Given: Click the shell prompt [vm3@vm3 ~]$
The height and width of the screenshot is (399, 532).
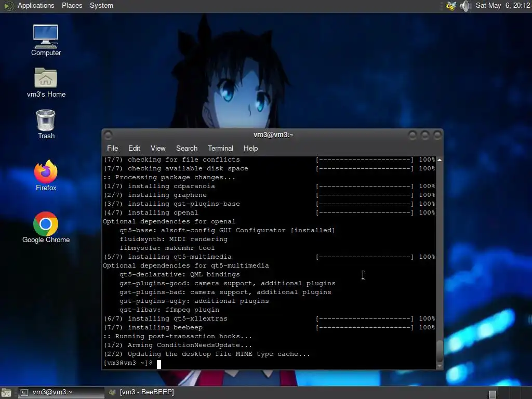Looking at the screenshot, I should click(128, 363).
